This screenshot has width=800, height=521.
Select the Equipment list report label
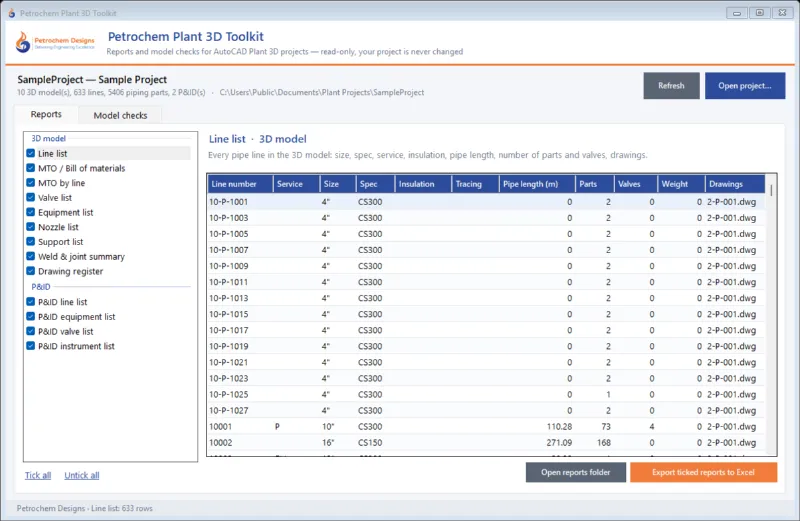click(x=65, y=212)
